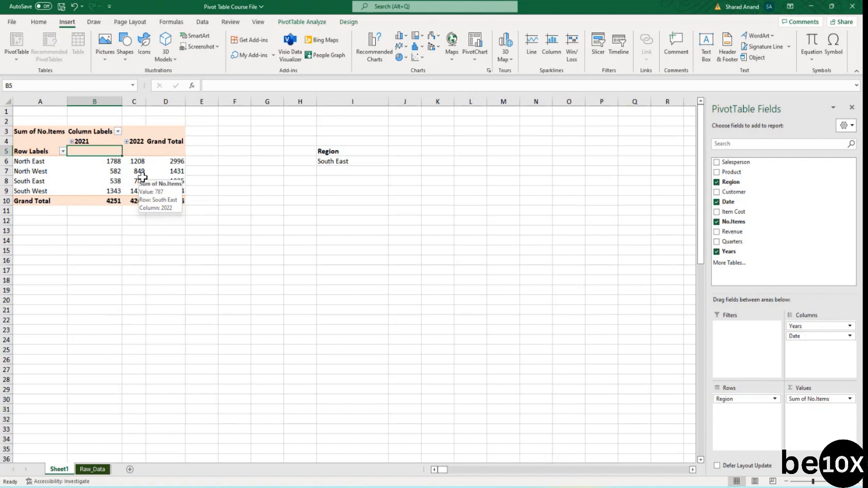Click the zoom slider handle
Viewport: 868px width, 488px height.
[813, 481]
